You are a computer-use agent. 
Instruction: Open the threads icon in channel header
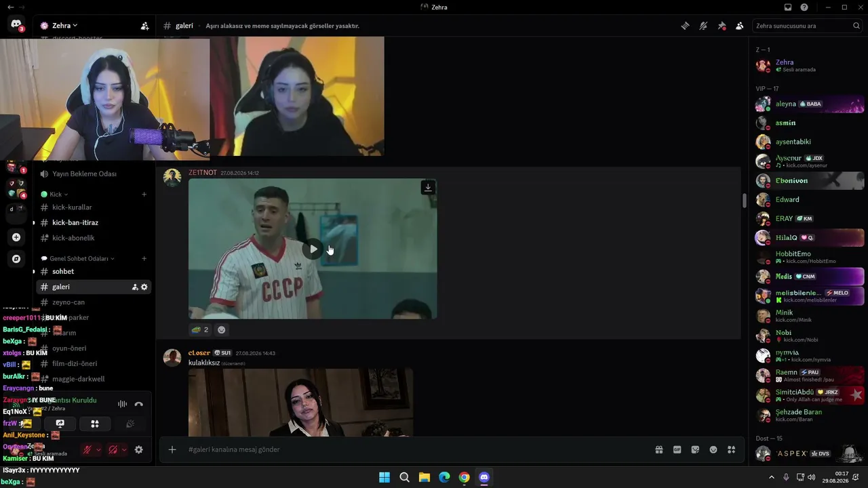686,26
